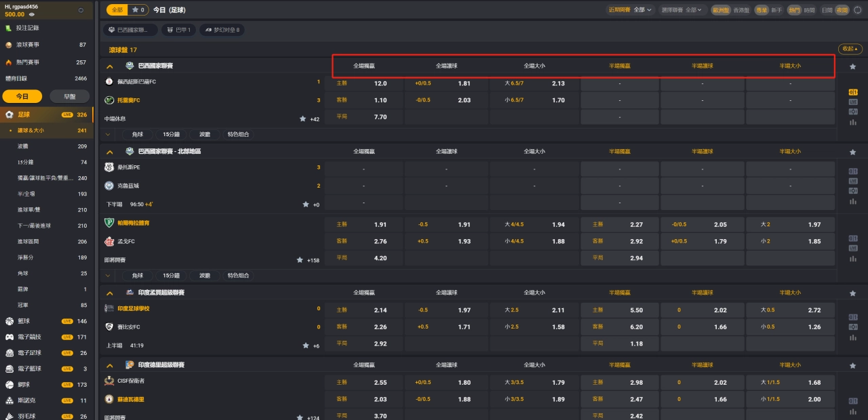Open statistics bar-chart icon for the first match
The height and width of the screenshot is (420, 868).
point(852,122)
